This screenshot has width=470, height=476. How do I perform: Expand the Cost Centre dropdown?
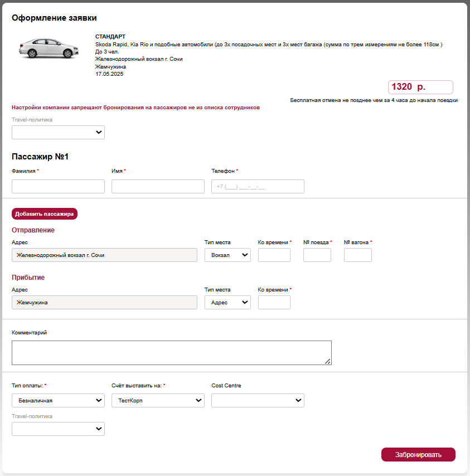258,400
